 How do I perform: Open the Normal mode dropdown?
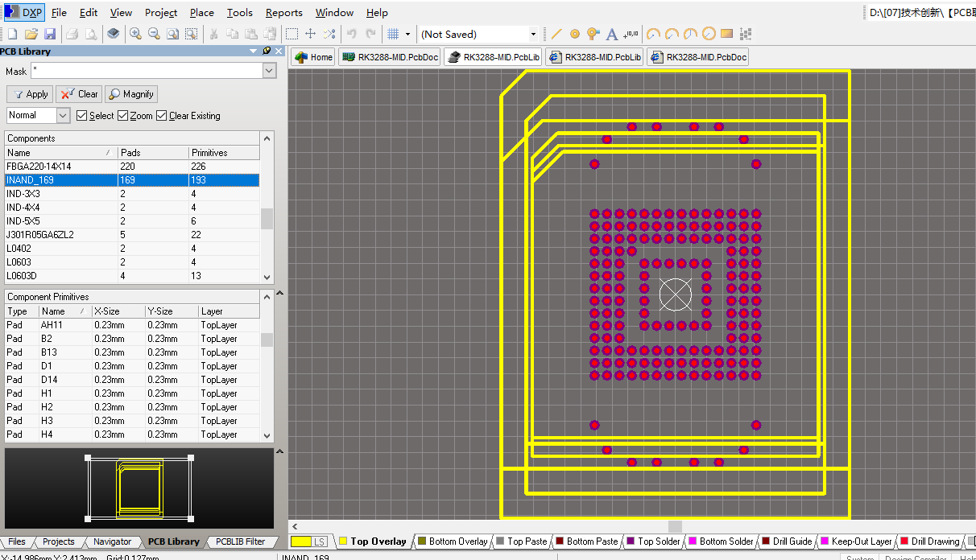click(x=64, y=115)
